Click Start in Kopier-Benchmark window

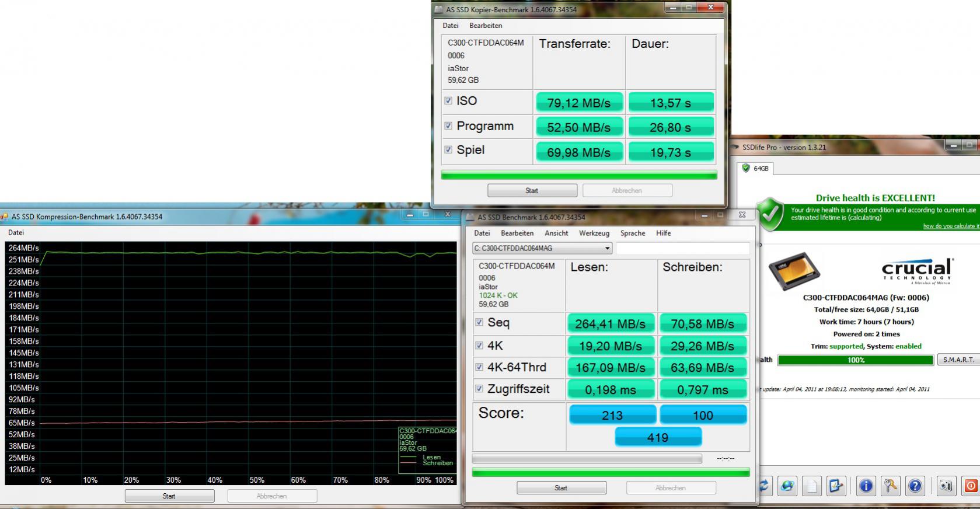point(532,190)
